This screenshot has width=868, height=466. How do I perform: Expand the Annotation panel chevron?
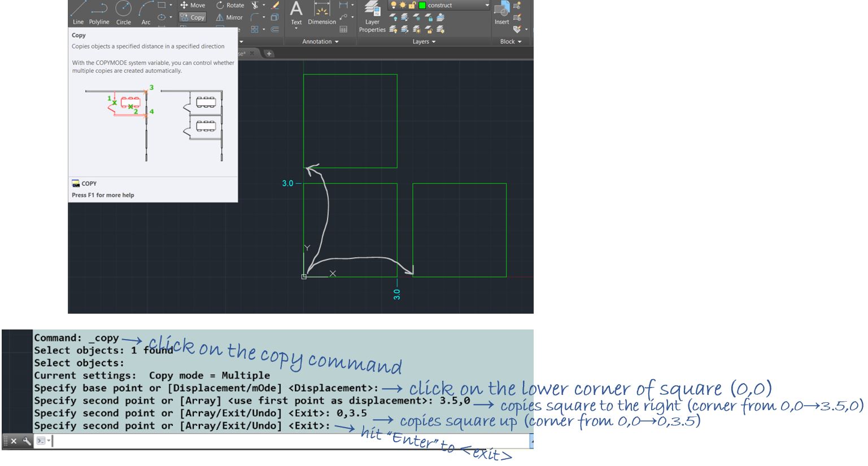[x=337, y=42]
